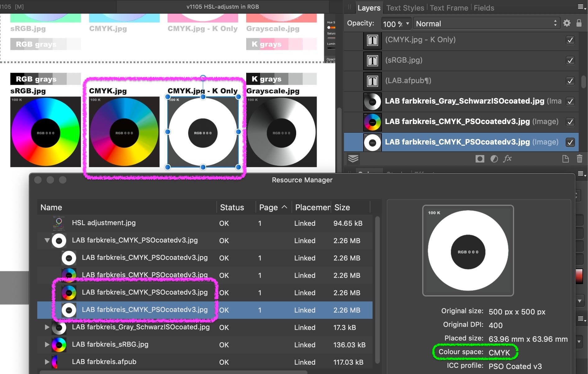Switch to the Text Frame tab
This screenshot has height=374, width=588.
coord(449,8)
